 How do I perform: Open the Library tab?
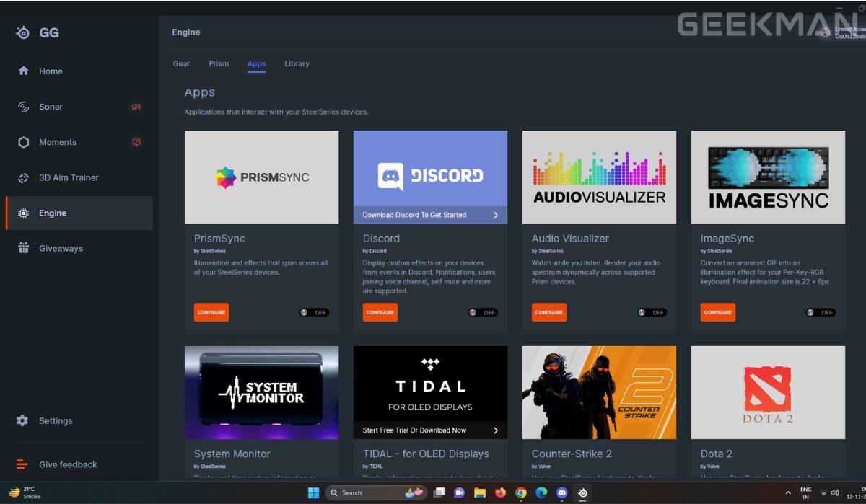point(297,63)
